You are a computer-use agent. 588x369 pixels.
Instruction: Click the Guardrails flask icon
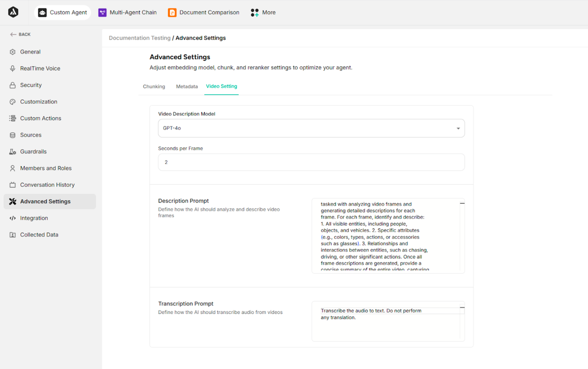pyautogui.click(x=12, y=151)
